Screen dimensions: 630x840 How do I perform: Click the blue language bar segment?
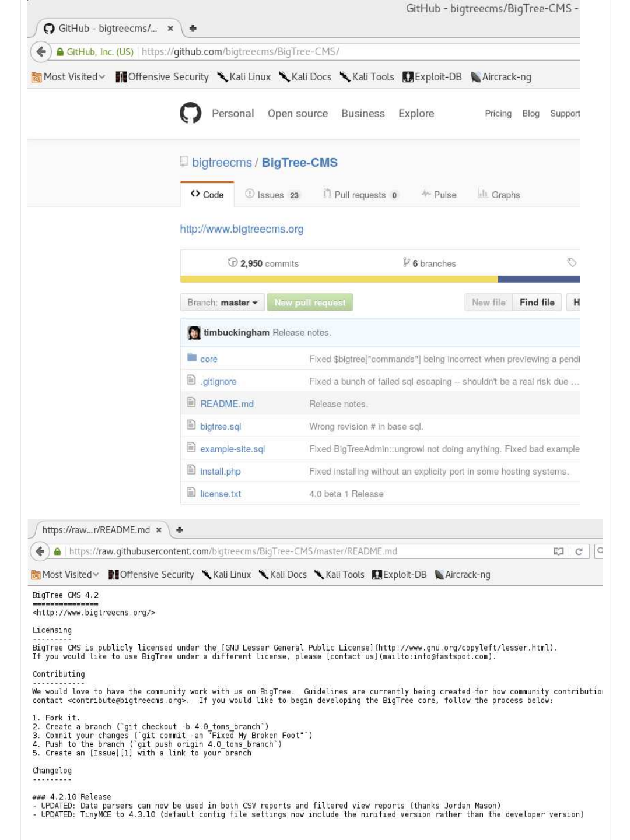click(x=539, y=279)
